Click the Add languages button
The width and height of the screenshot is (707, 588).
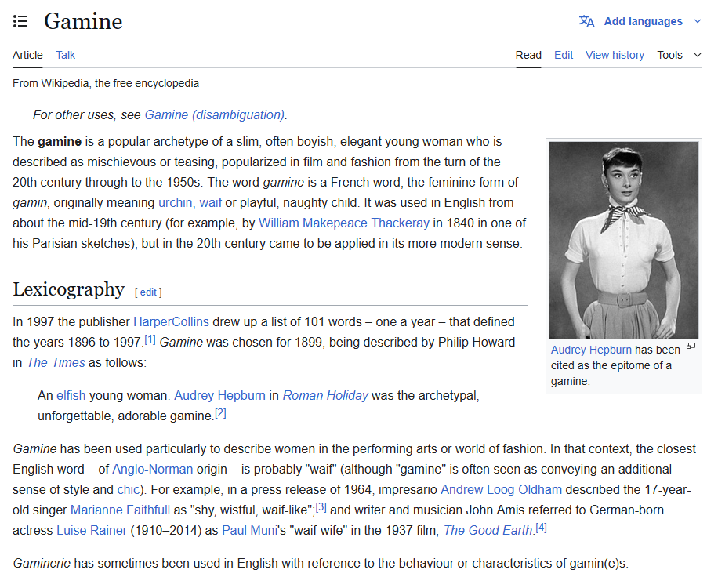click(x=643, y=21)
